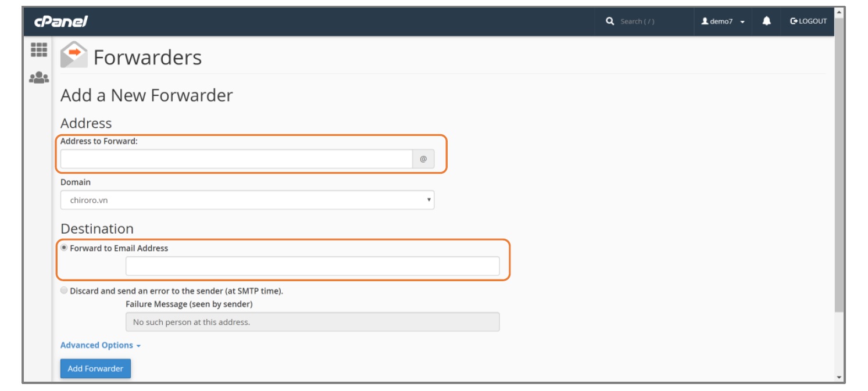The width and height of the screenshot is (868, 391).
Task: Click the cPanel logo
Action: [x=61, y=21]
